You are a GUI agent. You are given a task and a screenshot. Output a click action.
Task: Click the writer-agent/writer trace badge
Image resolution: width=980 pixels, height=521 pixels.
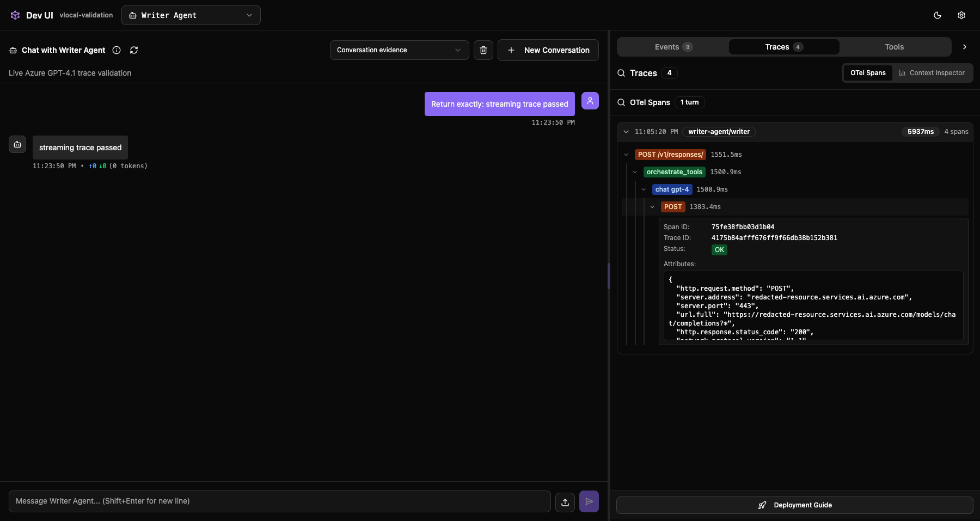pyautogui.click(x=719, y=132)
